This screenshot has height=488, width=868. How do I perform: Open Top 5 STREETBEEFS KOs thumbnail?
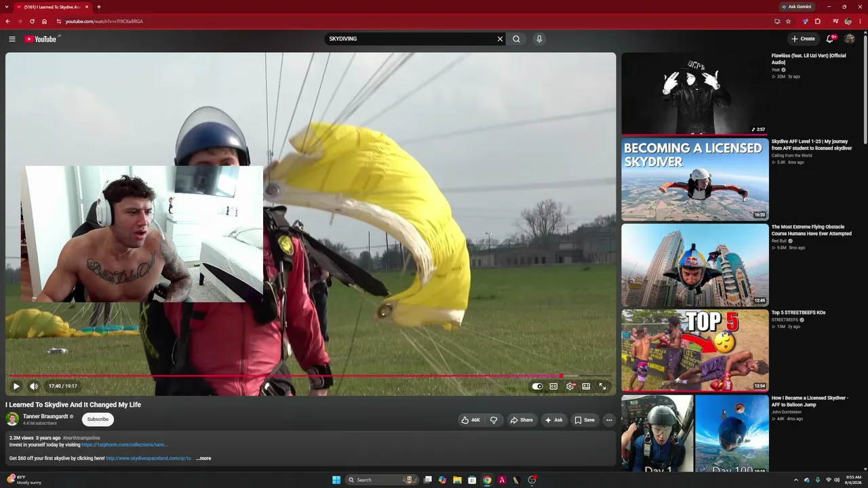pyautogui.click(x=695, y=350)
